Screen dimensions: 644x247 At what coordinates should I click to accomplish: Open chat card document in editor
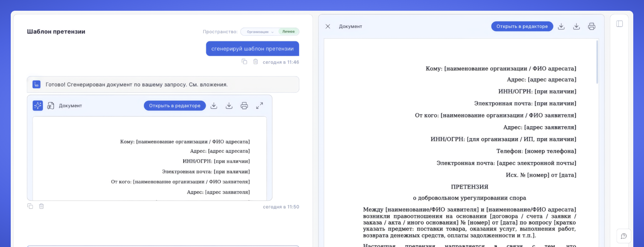pyautogui.click(x=175, y=106)
